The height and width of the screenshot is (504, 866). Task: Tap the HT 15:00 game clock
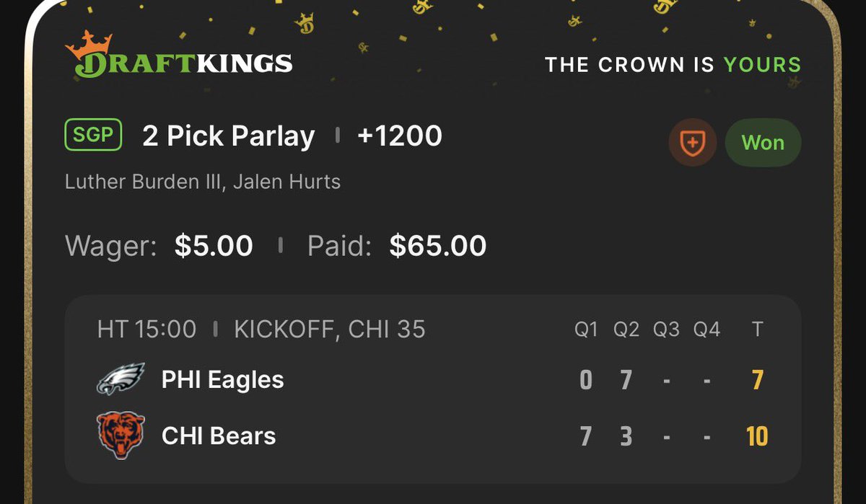click(x=146, y=330)
